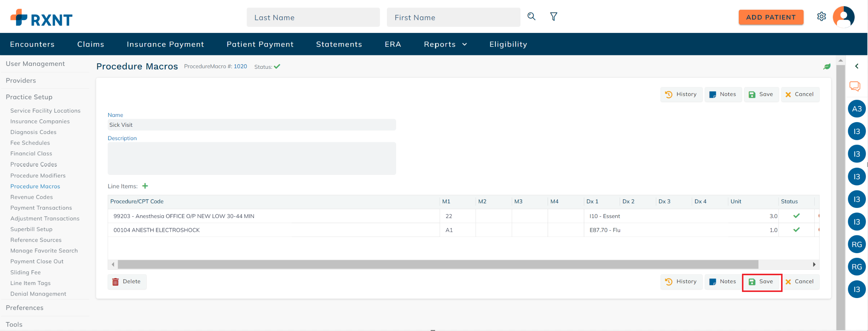Open ERA tab
The height and width of the screenshot is (331, 868).
(x=393, y=44)
